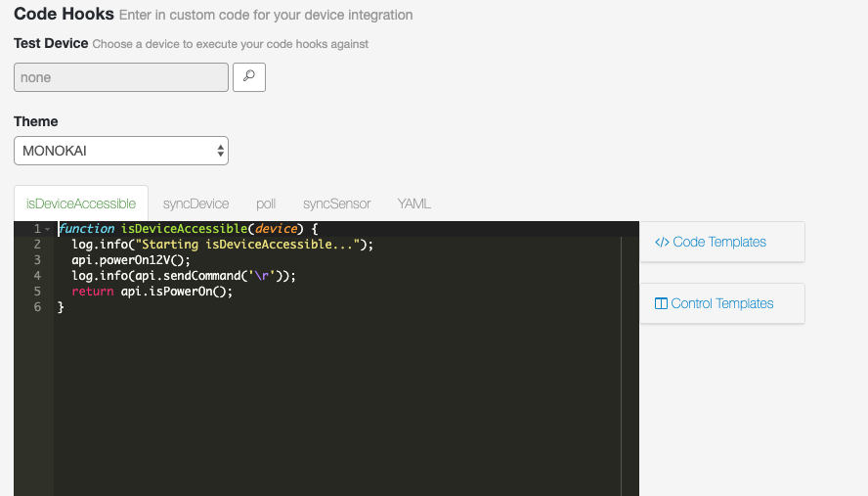Click line number 6 in the gutter
Viewport: 868px width, 496px height.
(37, 306)
